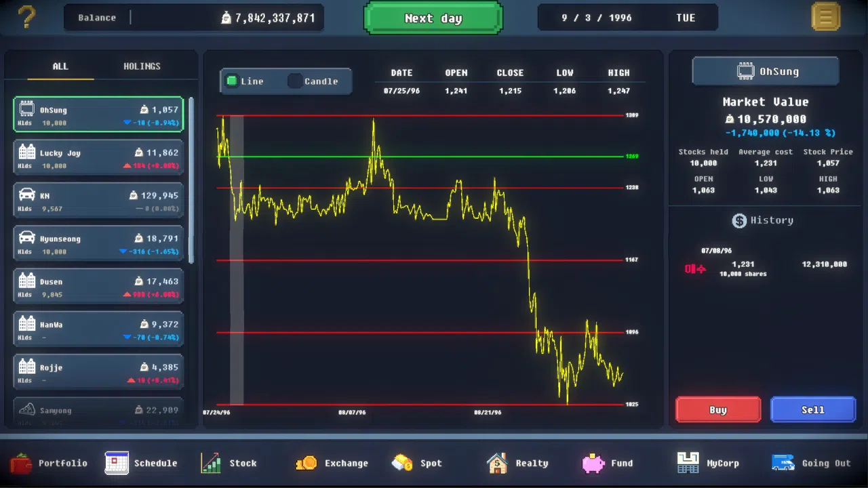Click the History dollar coin icon
The height and width of the screenshot is (488, 868).
pyautogui.click(x=739, y=220)
